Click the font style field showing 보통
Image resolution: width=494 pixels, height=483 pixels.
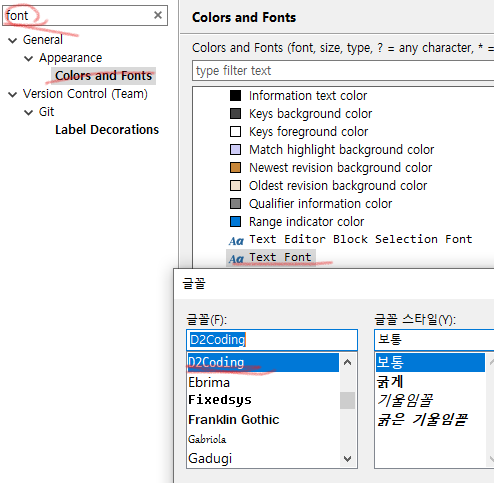click(x=434, y=340)
